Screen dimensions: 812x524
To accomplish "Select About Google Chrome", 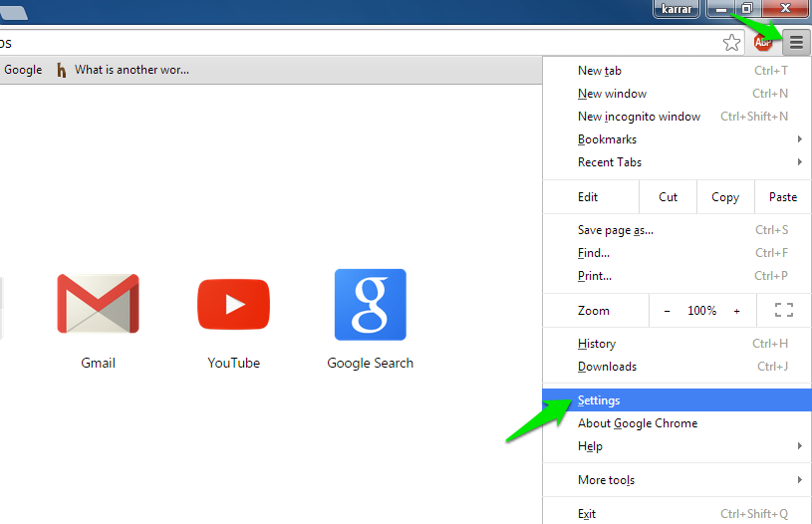I will pos(677,423).
